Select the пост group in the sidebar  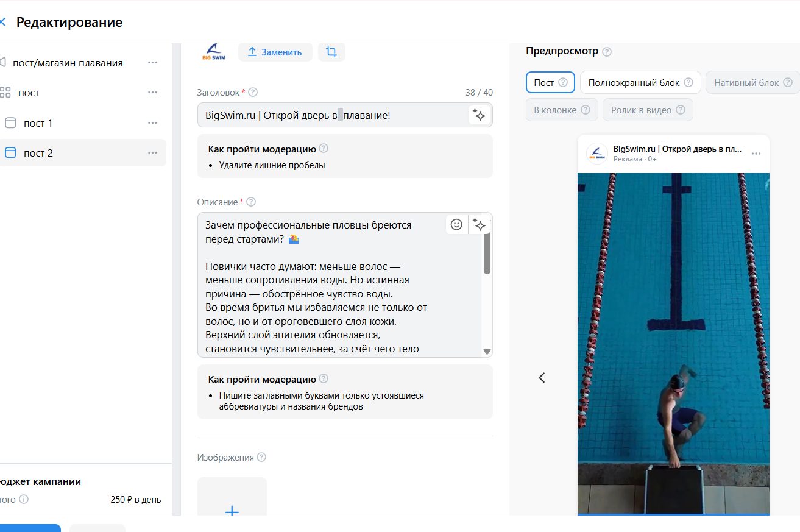[29, 93]
